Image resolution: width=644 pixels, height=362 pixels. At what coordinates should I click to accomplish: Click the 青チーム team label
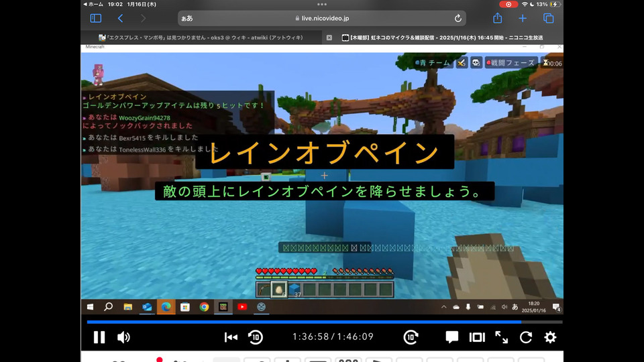(x=431, y=63)
